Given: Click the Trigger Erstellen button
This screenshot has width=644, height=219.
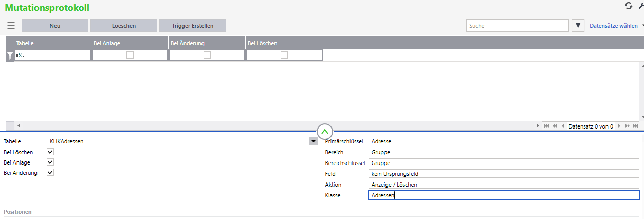Looking at the screenshot, I should 192,26.
